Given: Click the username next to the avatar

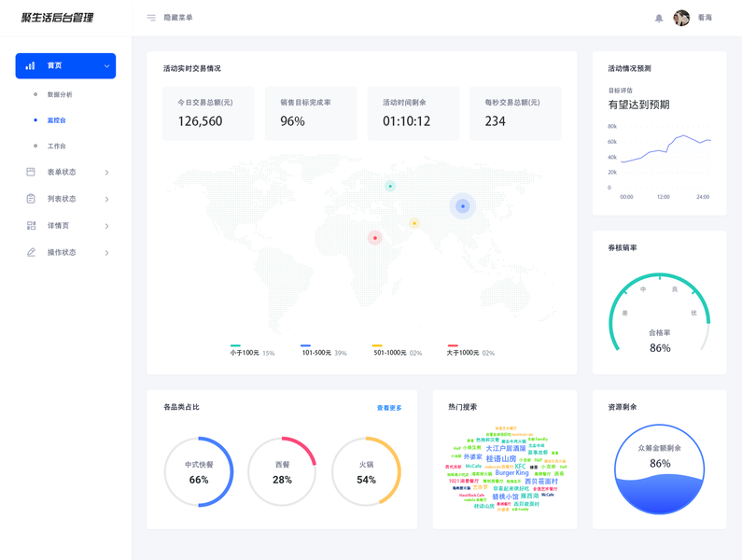Looking at the screenshot, I should point(705,18).
